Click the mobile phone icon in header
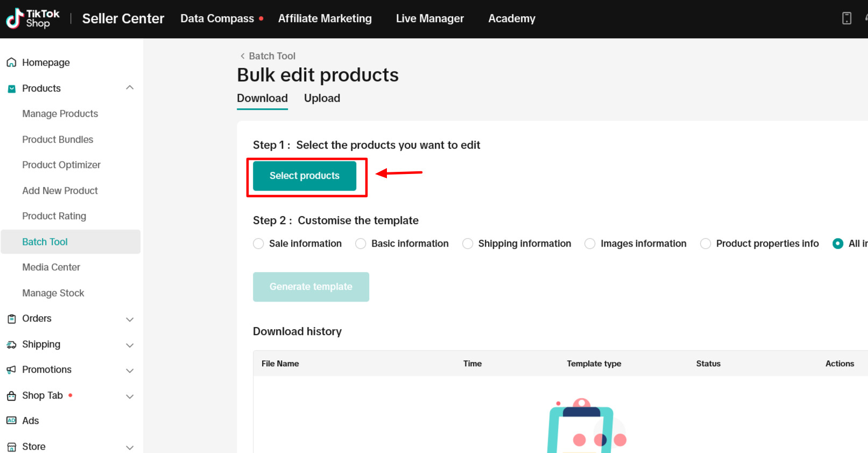868x453 pixels. [x=846, y=18]
